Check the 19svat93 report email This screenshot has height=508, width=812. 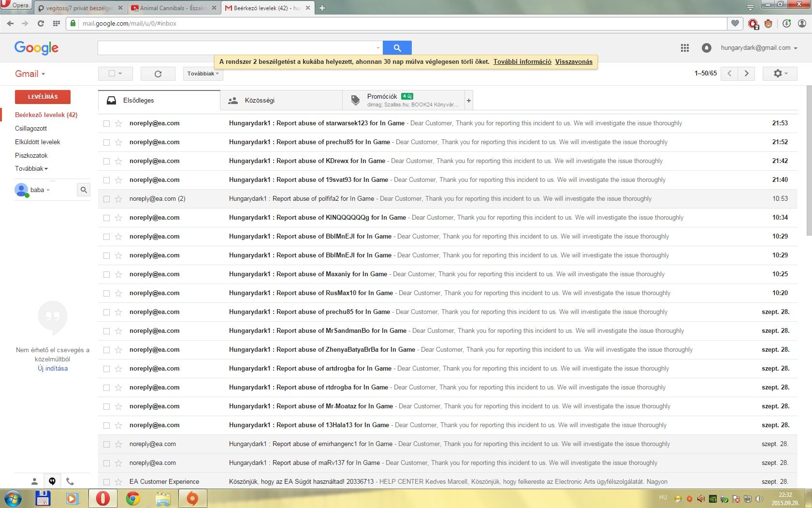pyautogui.click(x=106, y=180)
